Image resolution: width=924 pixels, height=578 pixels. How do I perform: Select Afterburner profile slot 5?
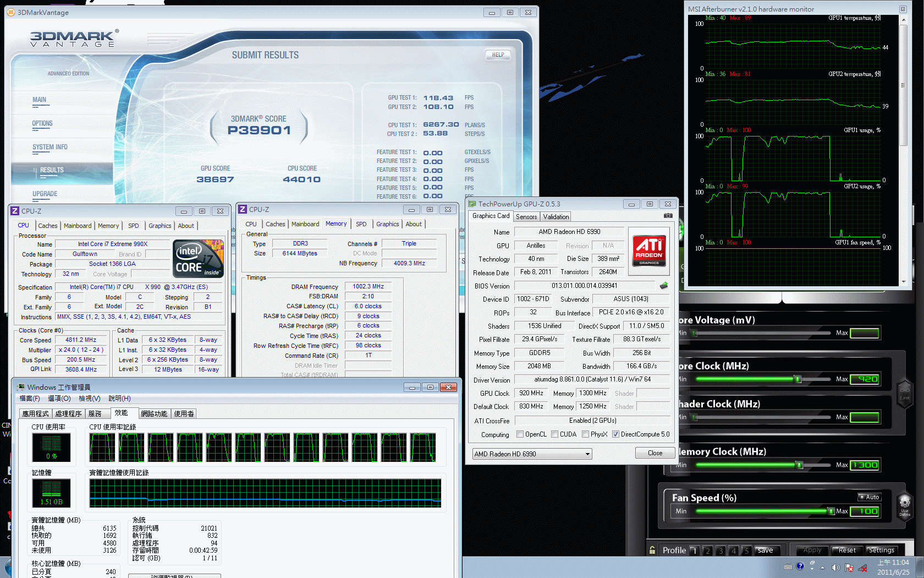[746, 550]
